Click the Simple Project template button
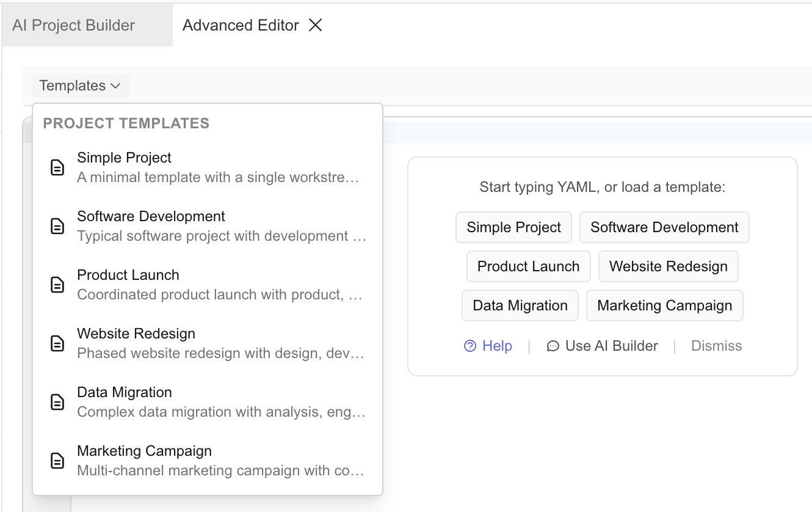The image size is (812, 512). coord(513,227)
